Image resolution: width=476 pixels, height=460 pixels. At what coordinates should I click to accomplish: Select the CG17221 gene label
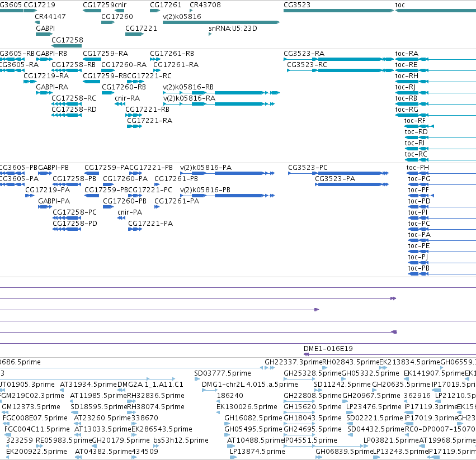pos(141,28)
